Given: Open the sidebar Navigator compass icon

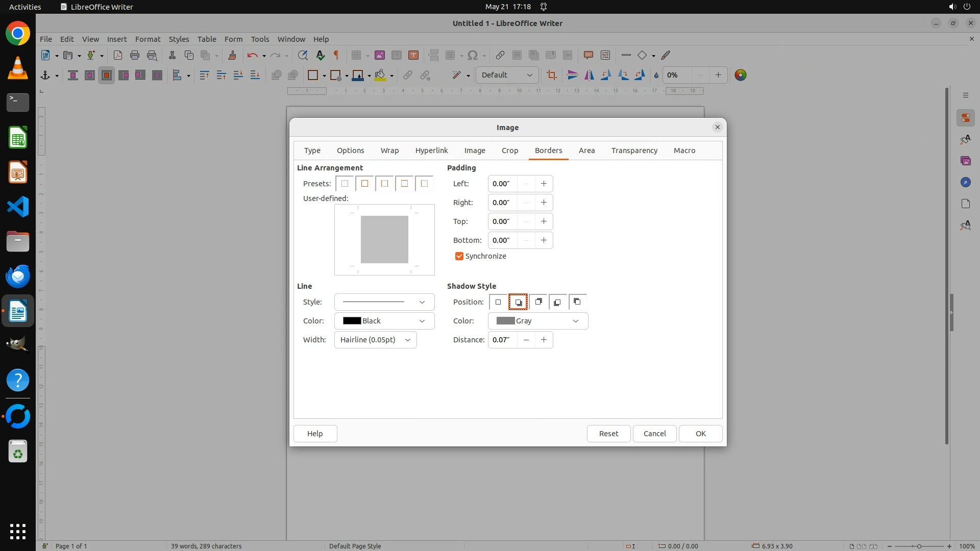Looking at the screenshot, I should [965, 183].
